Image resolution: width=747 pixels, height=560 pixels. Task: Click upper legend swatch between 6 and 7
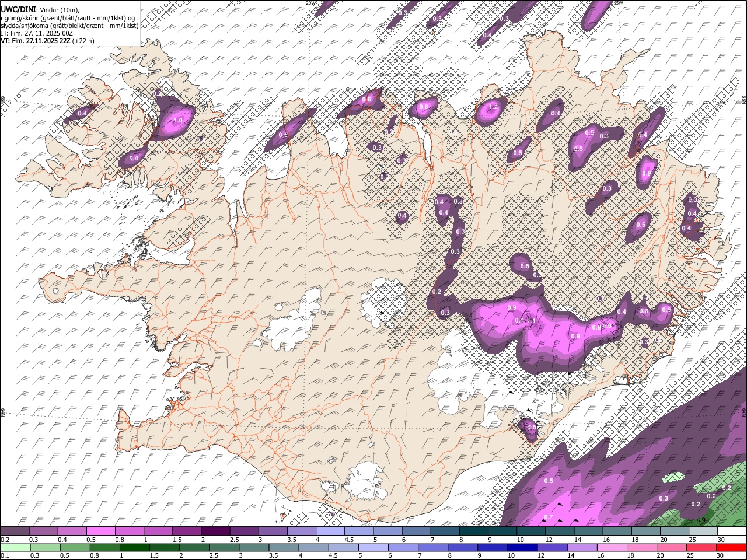[x=416, y=531]
